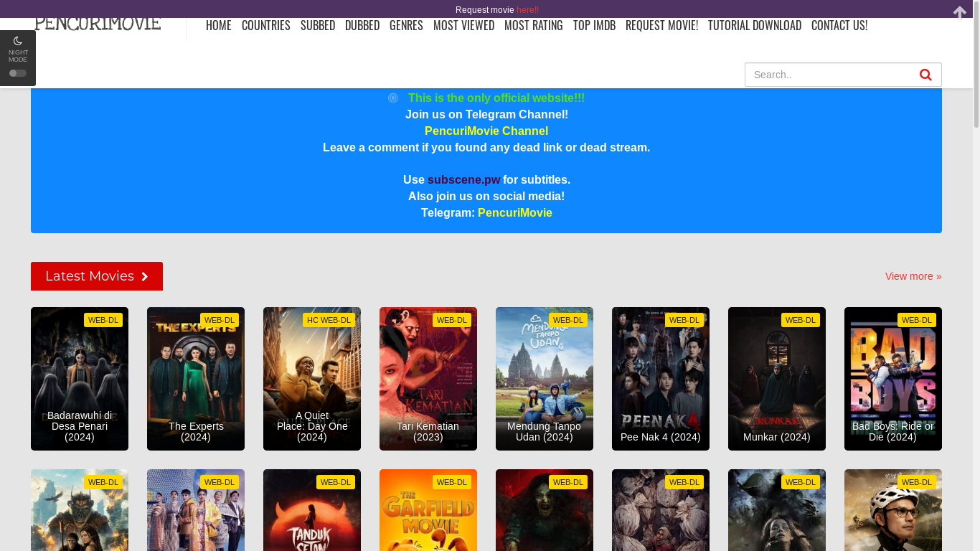Image resolution: width=980 pixels, height=551 pixels.
Task: Click the red 'here!!' request link
Action: click(527, 9)
